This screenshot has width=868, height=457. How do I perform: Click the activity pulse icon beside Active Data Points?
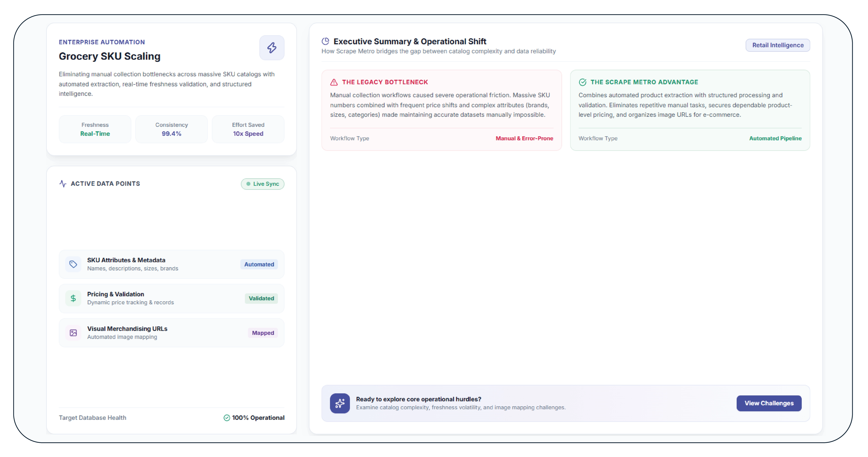click(x=63, y=184)
